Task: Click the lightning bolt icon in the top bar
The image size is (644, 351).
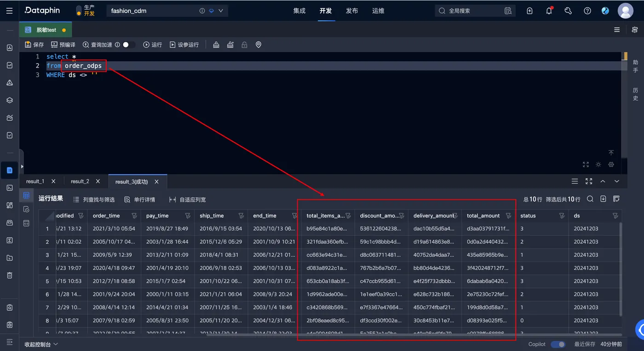Action: tap(529, 11)
